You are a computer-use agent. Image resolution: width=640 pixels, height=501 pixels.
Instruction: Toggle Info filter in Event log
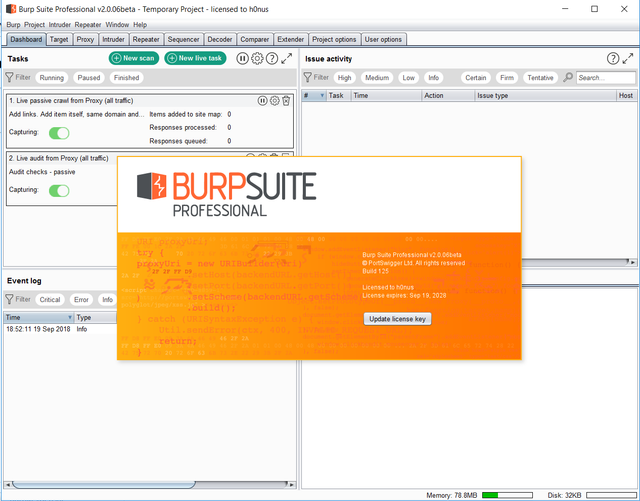coord(107,300)
